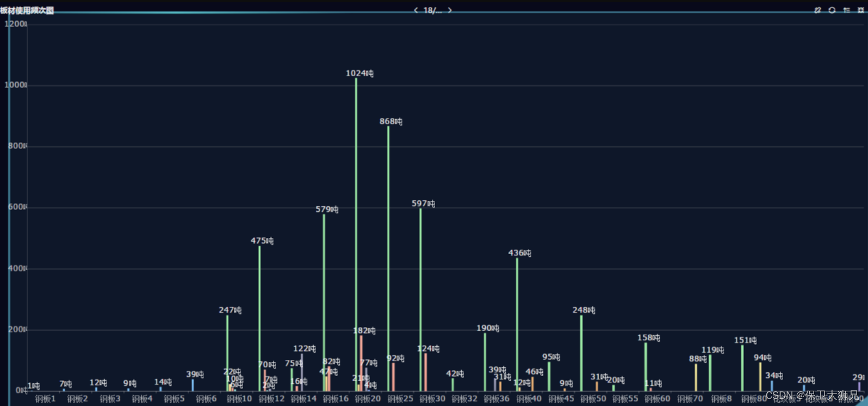Image resolution: width=868 pixels, height=406 pixels.
Task: Select the 475吨 green bar
Action: [259, 318]
